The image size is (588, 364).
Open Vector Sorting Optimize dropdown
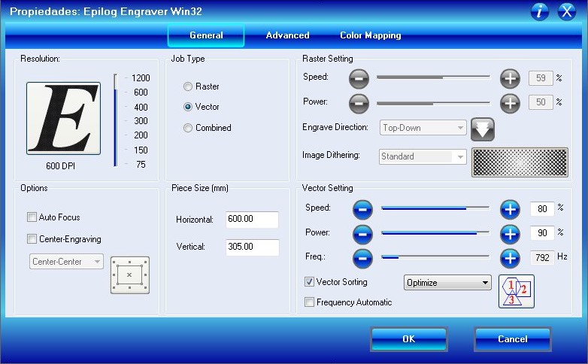447,283
